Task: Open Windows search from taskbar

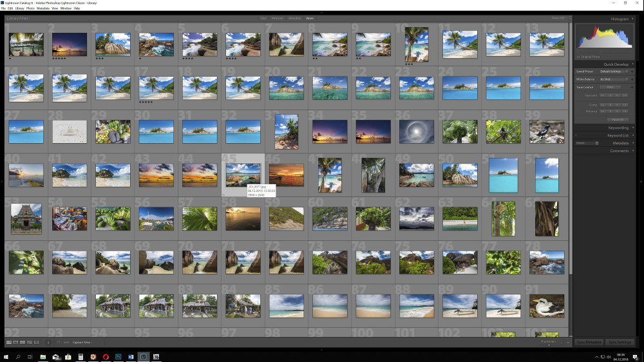Action: coord(18,357)
